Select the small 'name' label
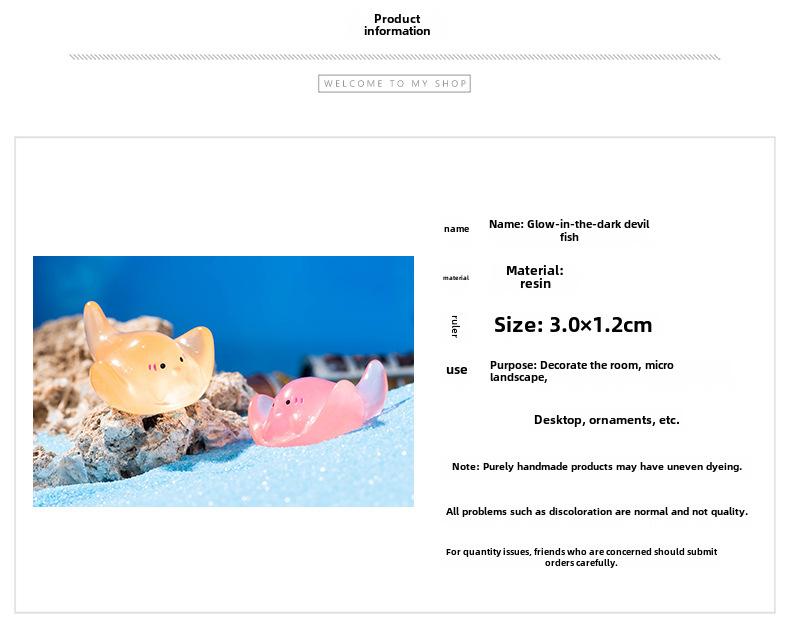 pos(456,229)
